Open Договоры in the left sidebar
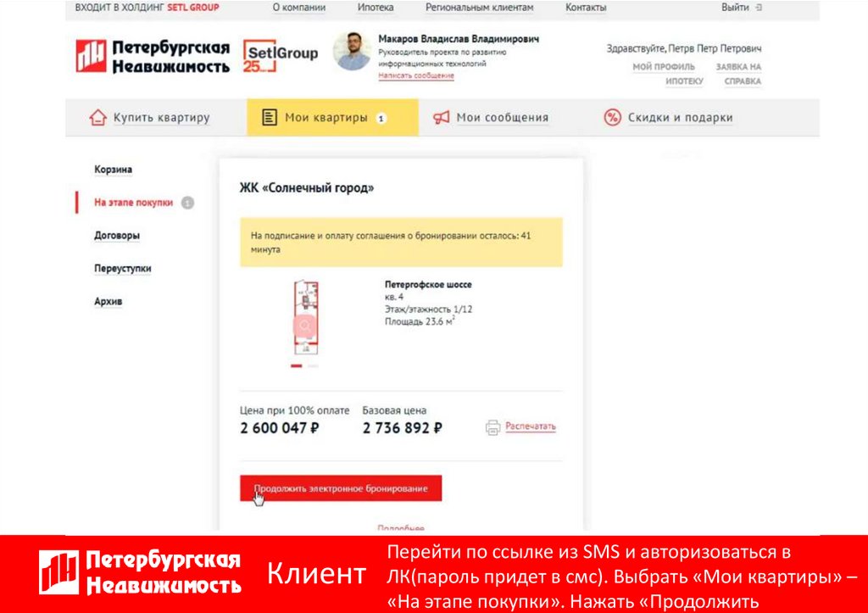The image size is (868, 613). [x=117, y=236]
